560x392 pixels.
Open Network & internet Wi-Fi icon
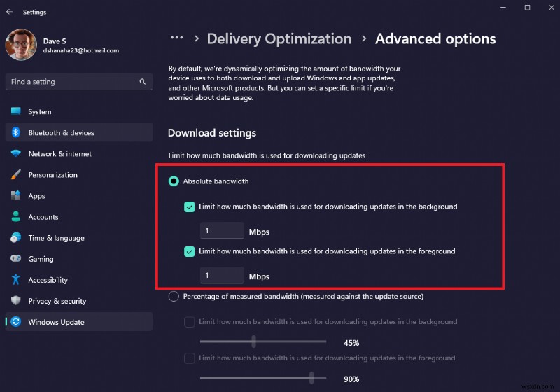tap(15, 154)
